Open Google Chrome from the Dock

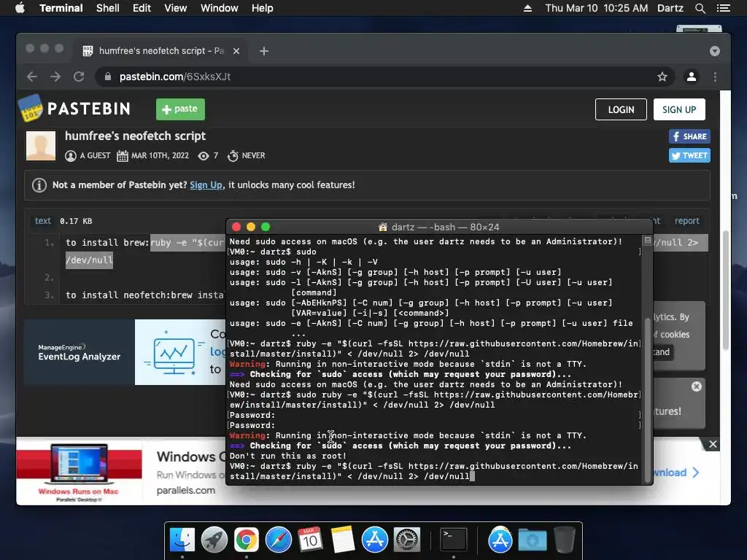246,540
